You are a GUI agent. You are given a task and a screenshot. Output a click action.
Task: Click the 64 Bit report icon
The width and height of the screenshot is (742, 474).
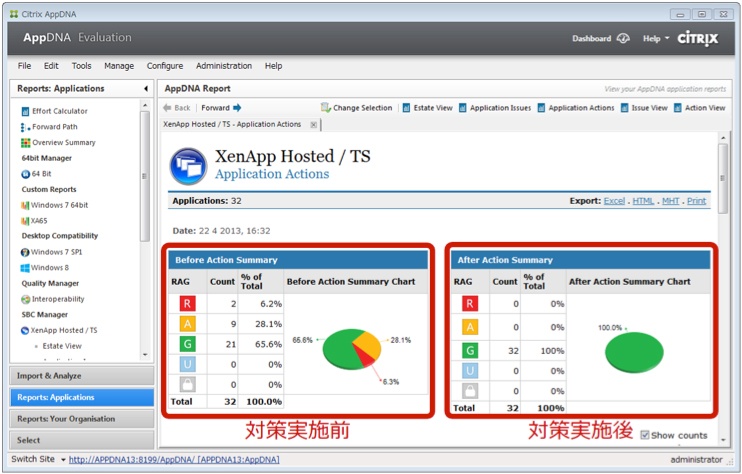[26, 174]
